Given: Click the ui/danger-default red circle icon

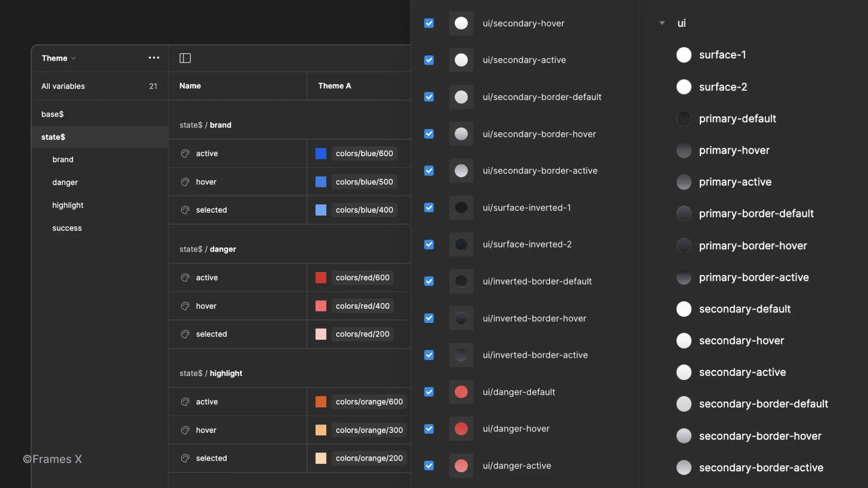Looking at the screenshot, I should (x=461, y=392).
